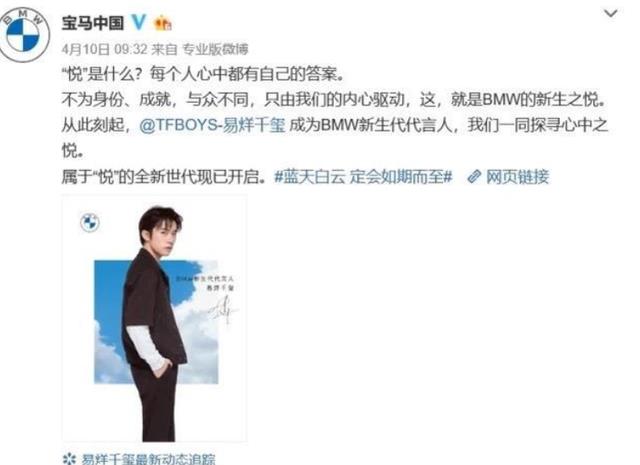
Task: Open the 专业版微博 source link
Action: point(215,49)
